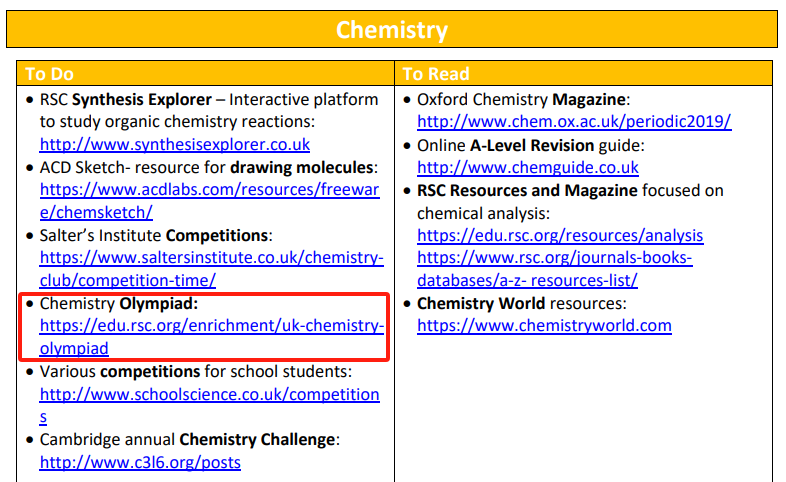
Task: Open the c3l6.org posts link
Action: 140,462
